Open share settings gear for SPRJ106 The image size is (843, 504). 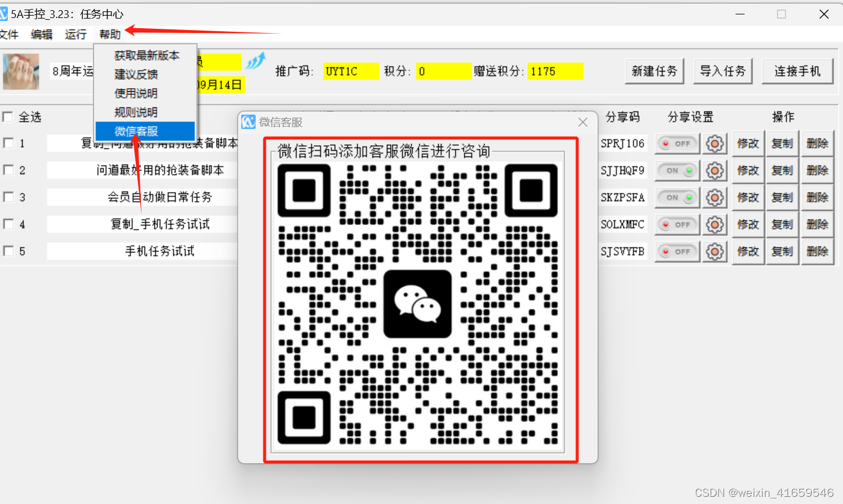[714, 144]
